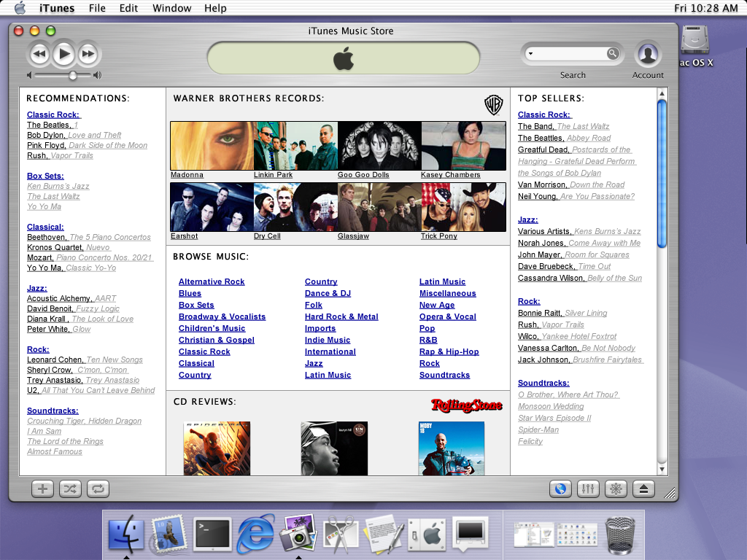Viewport: 747px width, 560px height.
Task: Open the Madonna artist photo
Action: [212, 146]
